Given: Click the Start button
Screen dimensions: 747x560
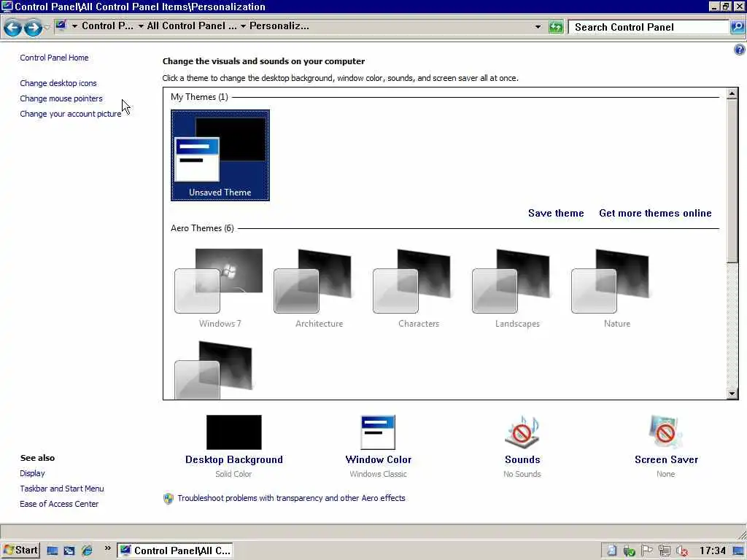Looking at the screenshot, I should (20, 551).
